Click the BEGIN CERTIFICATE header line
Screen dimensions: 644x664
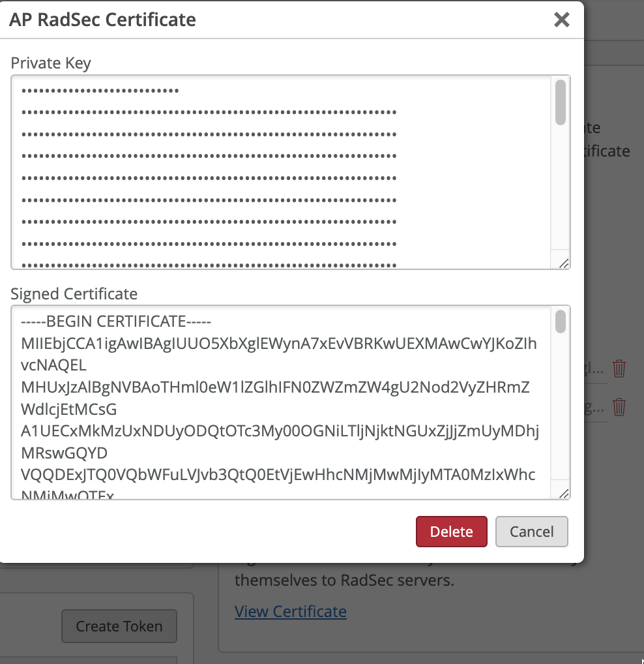point(116,322)
